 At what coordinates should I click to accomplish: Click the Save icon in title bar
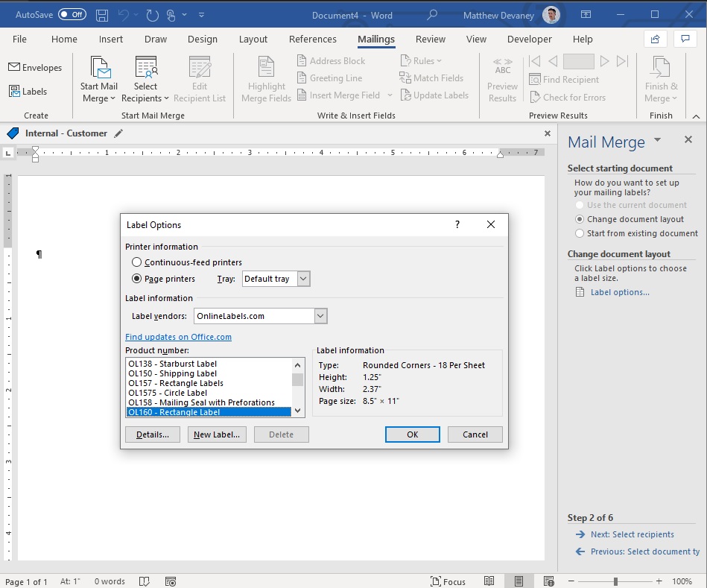coord(102,15)
